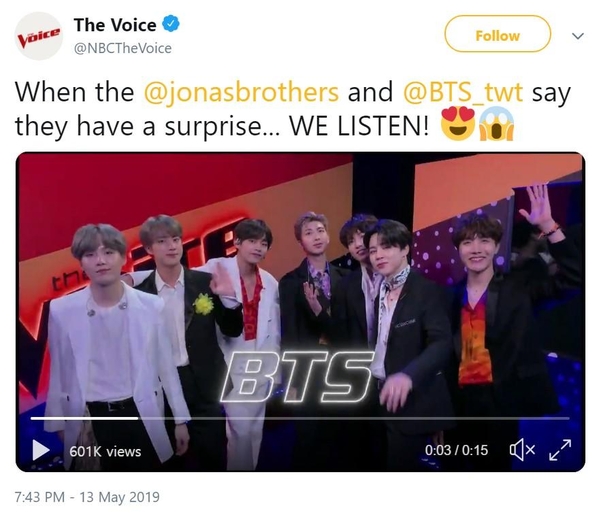
Task: Click the tweet text body
Action: click(x=293, y=109)
